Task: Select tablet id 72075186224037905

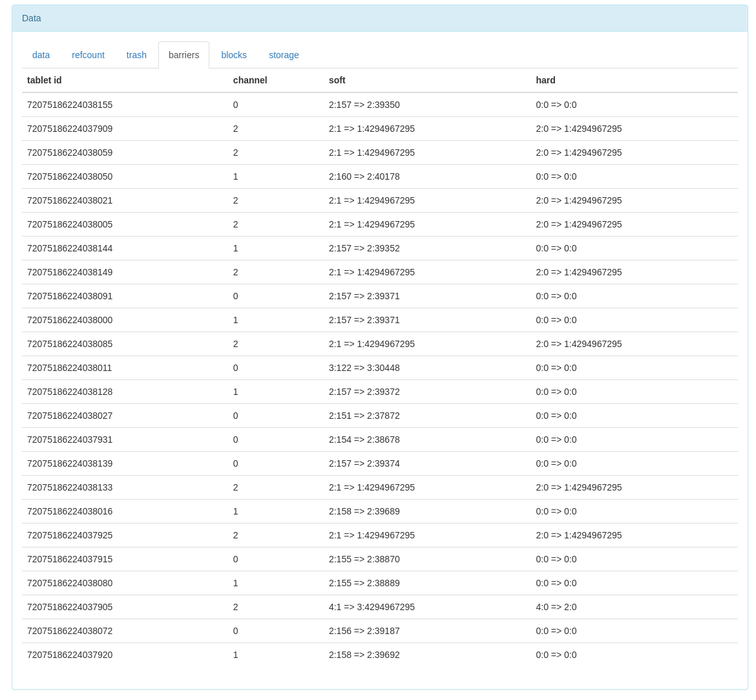Action: pyautogui.click(x=70, y=607)
